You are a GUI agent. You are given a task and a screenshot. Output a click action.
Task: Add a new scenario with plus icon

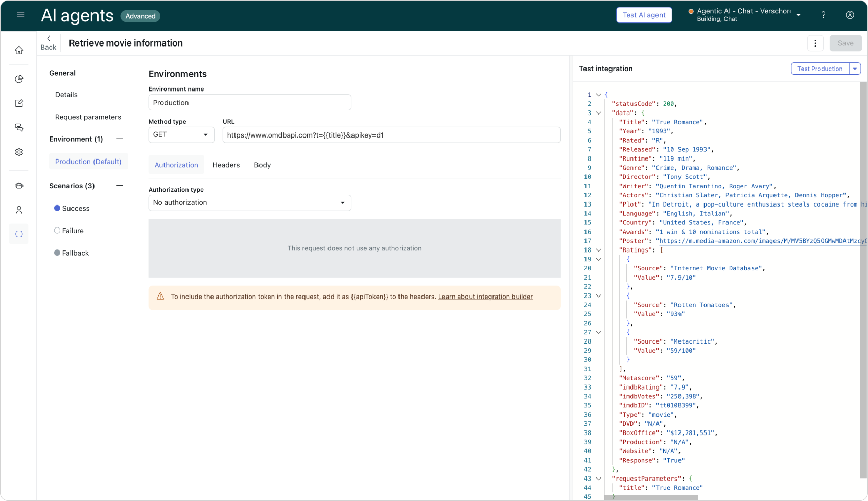click(x=120, y=186)
